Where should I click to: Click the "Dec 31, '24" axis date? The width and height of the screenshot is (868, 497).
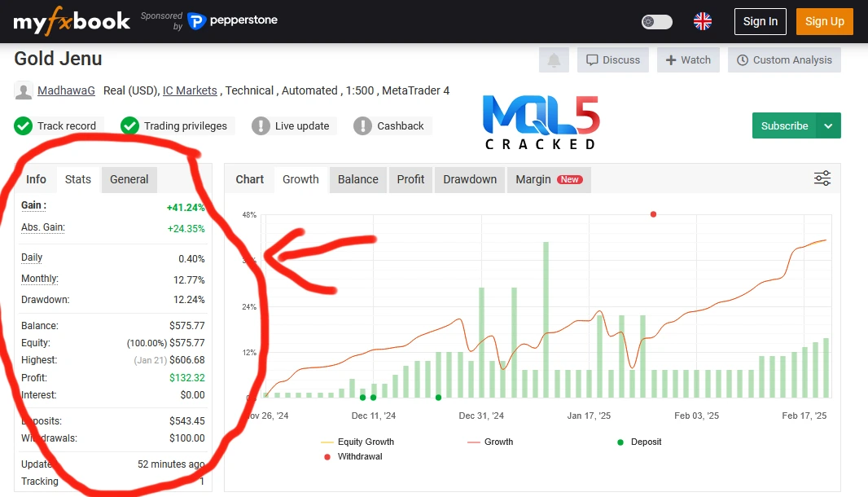point(481,416)
